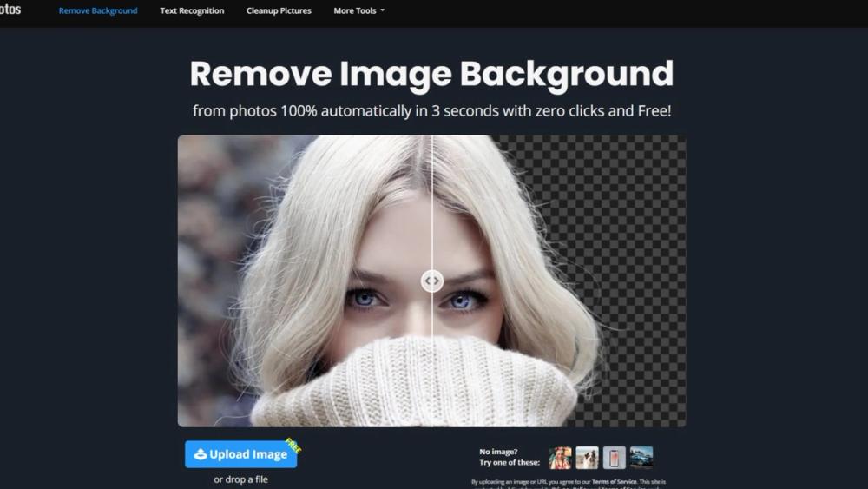Go to Cleanup Pictures tool
Viewport: 868px width, 489px height.
pyautogui.click(x=279, y=10)
